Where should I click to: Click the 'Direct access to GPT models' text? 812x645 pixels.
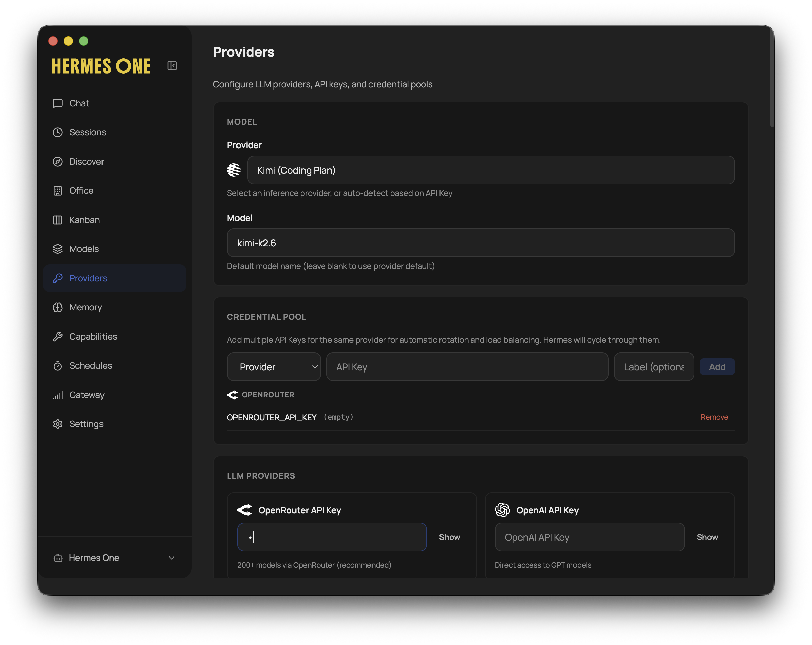click(543, 565)
